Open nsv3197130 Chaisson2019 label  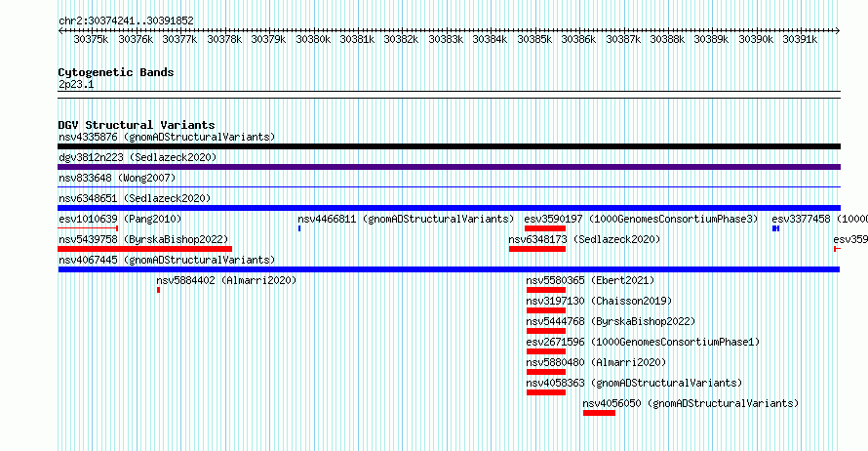(x=599, y=301)
